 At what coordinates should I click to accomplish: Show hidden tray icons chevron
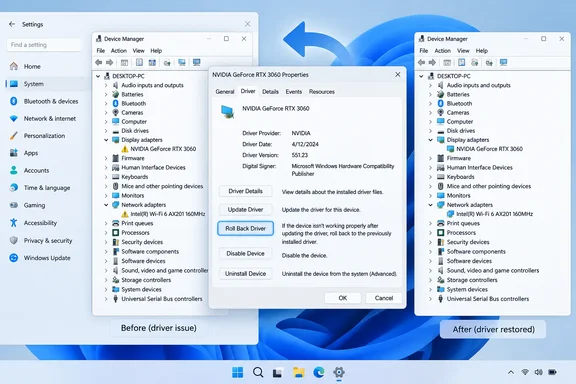coord(511,372)
